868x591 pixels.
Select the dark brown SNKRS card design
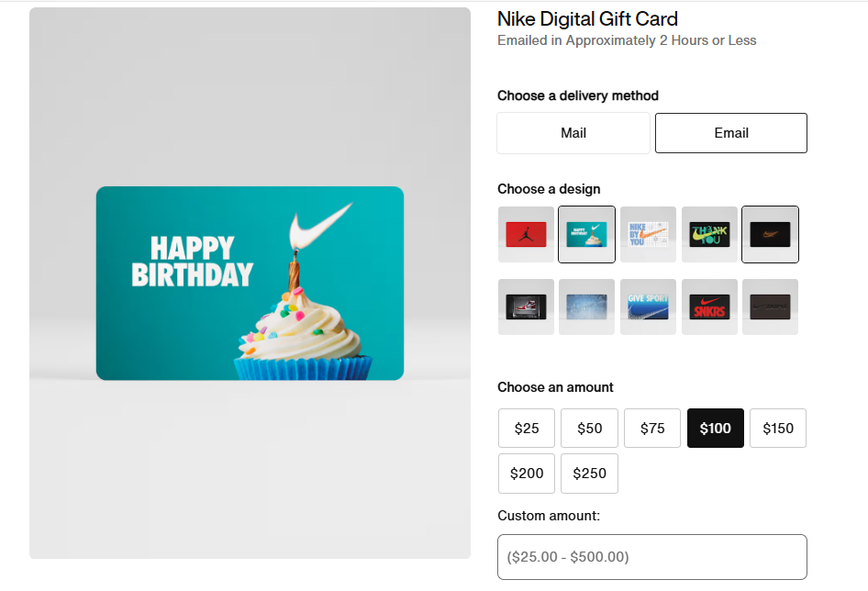pos(770,307)
